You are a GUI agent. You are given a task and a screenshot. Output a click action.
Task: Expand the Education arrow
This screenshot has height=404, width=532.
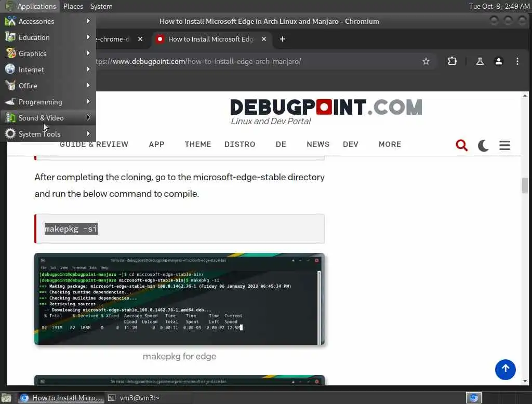pyautogui.click(x=88, y=37)
